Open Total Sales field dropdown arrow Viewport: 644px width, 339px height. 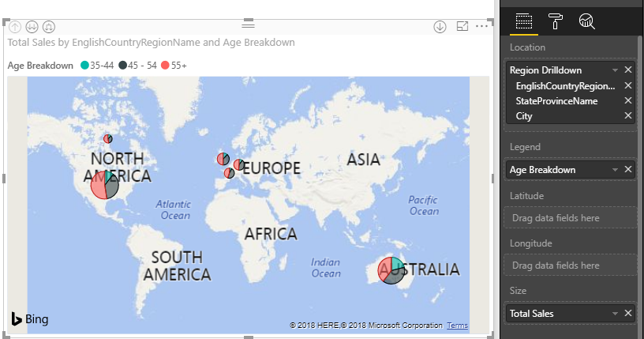[x=615, y=314]
